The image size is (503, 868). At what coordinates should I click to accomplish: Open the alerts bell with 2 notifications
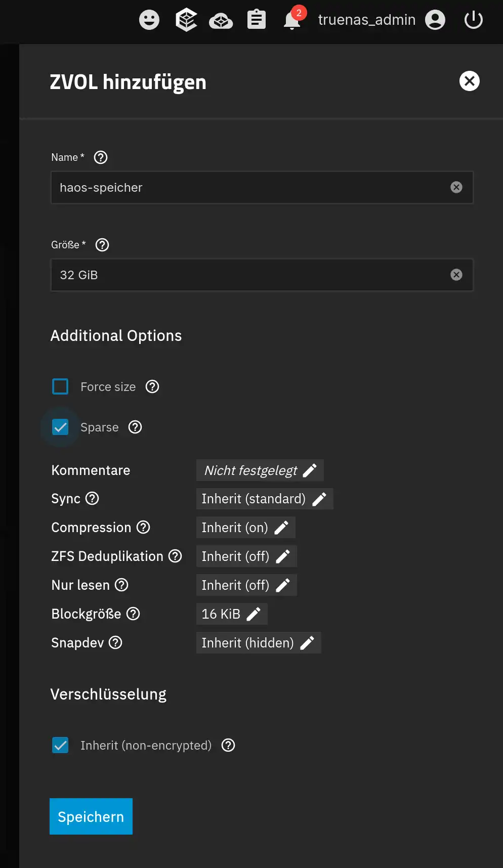(x=293, y=19)
